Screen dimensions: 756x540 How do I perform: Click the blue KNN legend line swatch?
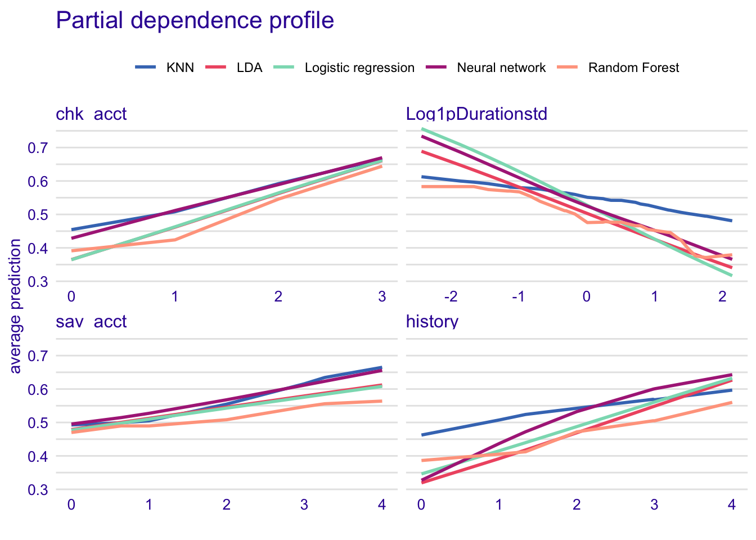coord(145,67)
